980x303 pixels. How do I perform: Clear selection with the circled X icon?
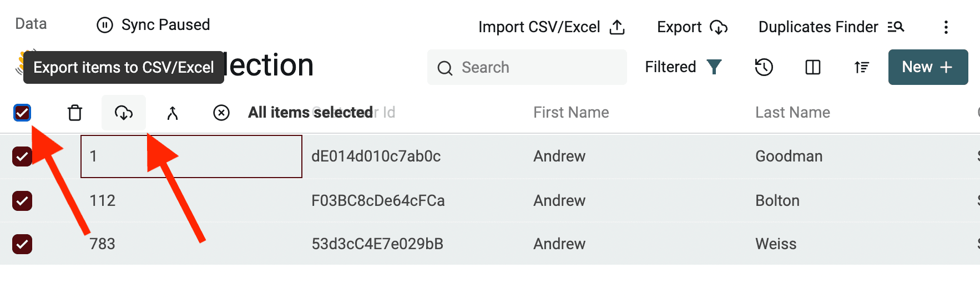221,113
